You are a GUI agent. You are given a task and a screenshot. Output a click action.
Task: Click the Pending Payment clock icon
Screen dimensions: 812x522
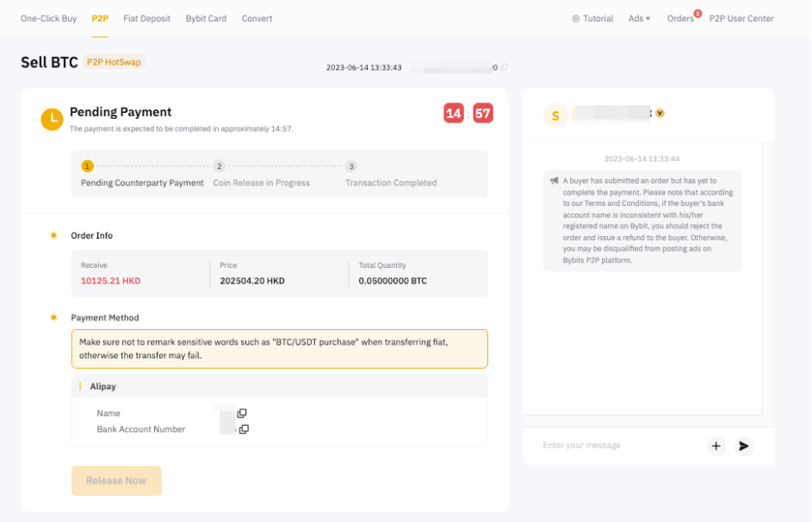tap(53, 120)
